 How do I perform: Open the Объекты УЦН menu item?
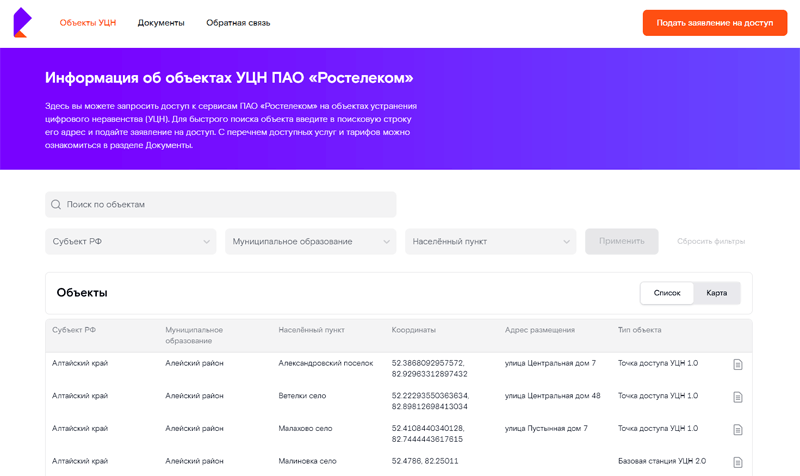(88, 23)
